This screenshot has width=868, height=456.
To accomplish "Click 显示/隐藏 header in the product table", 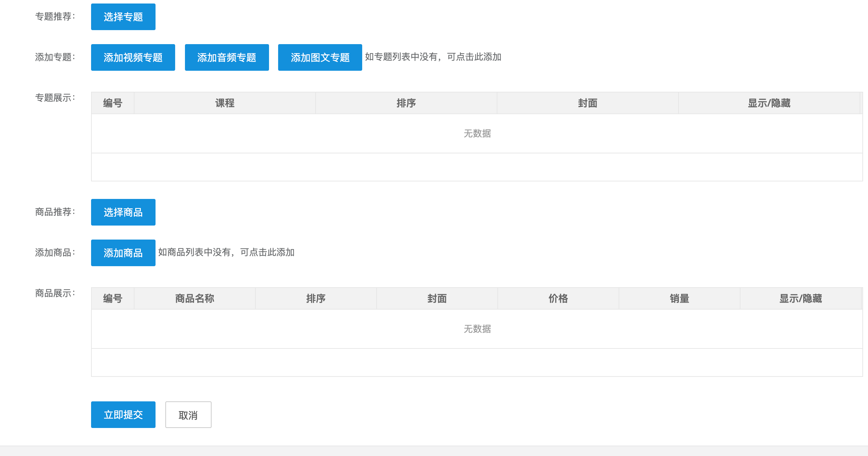I will pos(801,298).
